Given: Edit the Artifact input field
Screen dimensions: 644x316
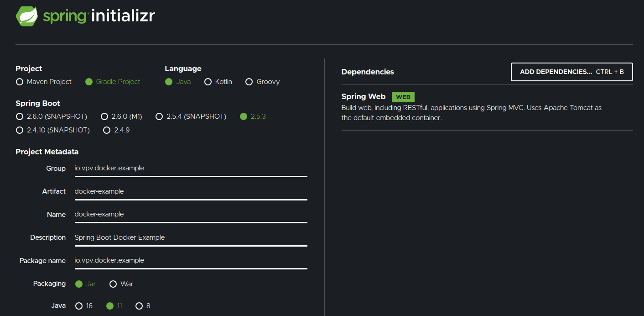Looking at the screenshot, I should (191, 191).
